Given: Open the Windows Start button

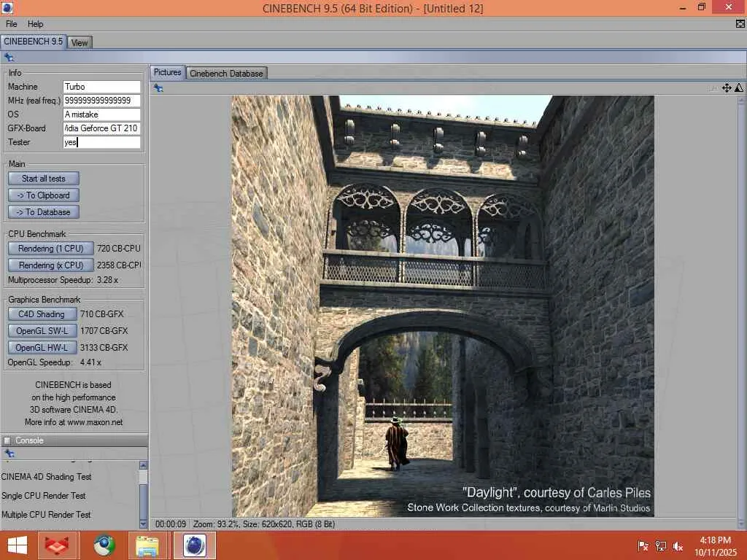Looking at the screenshot, I should [18, 545].
